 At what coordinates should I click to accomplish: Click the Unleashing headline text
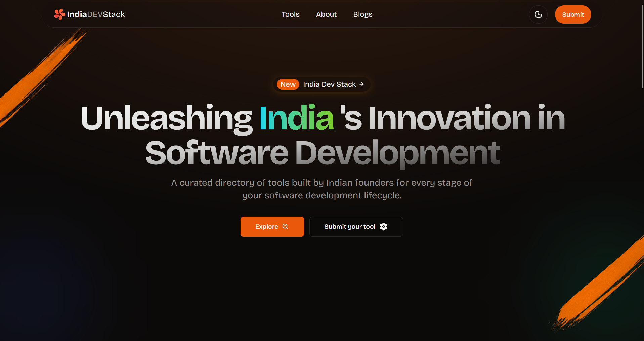pyautogui.click(x=166, y=118)
